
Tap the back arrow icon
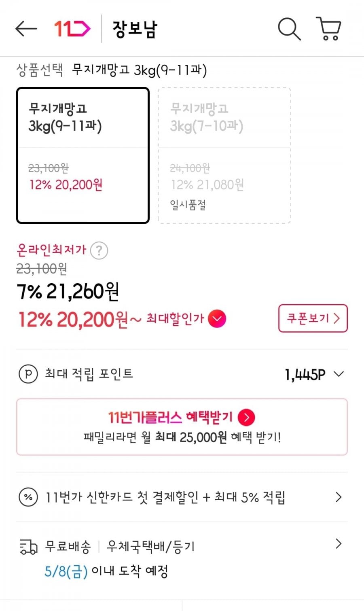coord(26,29)
